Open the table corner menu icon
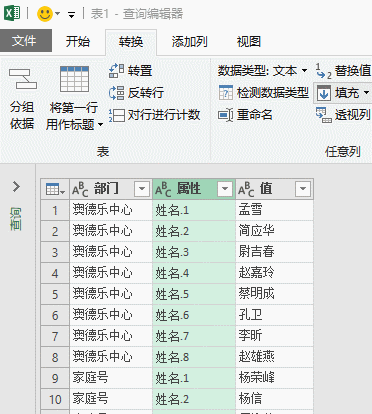The height and width of the screenshot is (414, 372). pyautogui.click(x=55, y=189)
